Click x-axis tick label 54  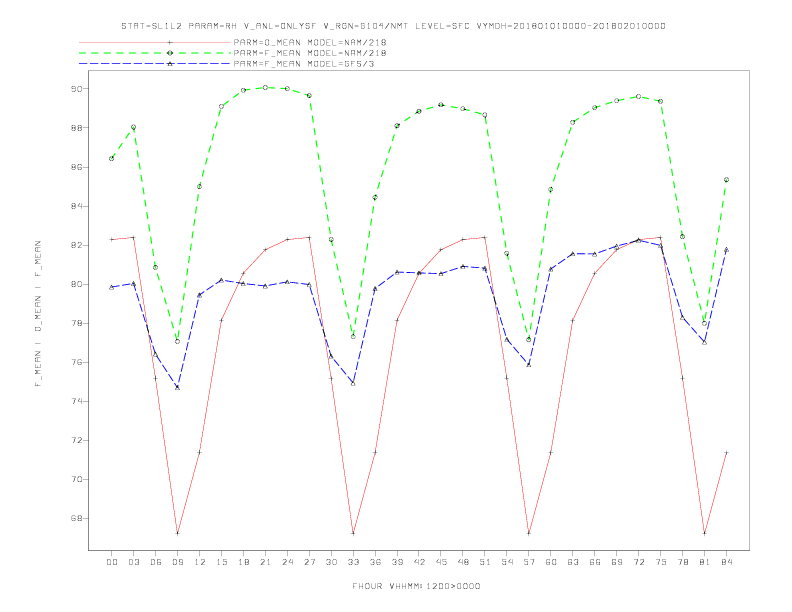point(507,562)
